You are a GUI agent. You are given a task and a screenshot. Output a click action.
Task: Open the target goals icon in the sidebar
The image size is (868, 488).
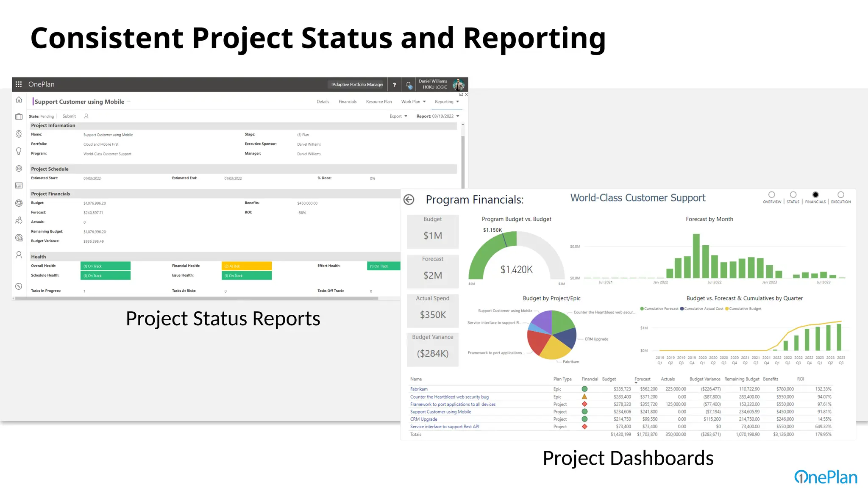point(19,169)
